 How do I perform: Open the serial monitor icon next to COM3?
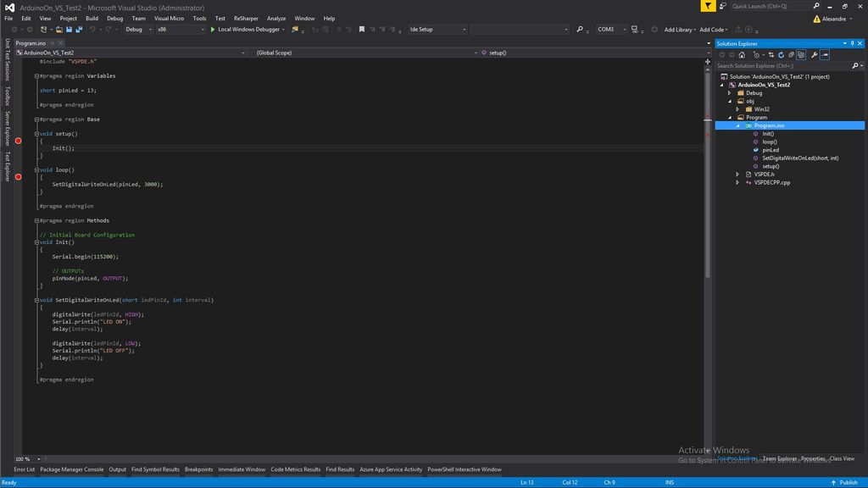(634, 30)
